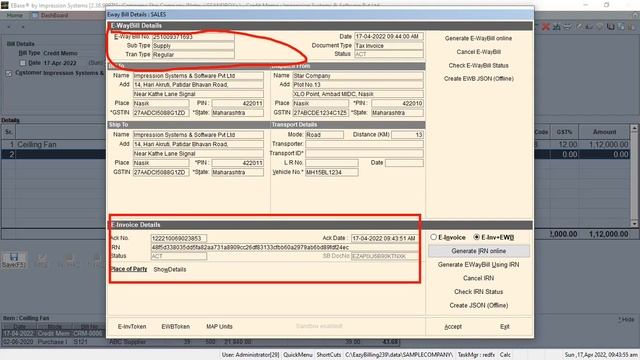The width and height of the screenshot is (640, 360).
Task: Click the Hide link at lower right
Action: [x=627, y=320]
